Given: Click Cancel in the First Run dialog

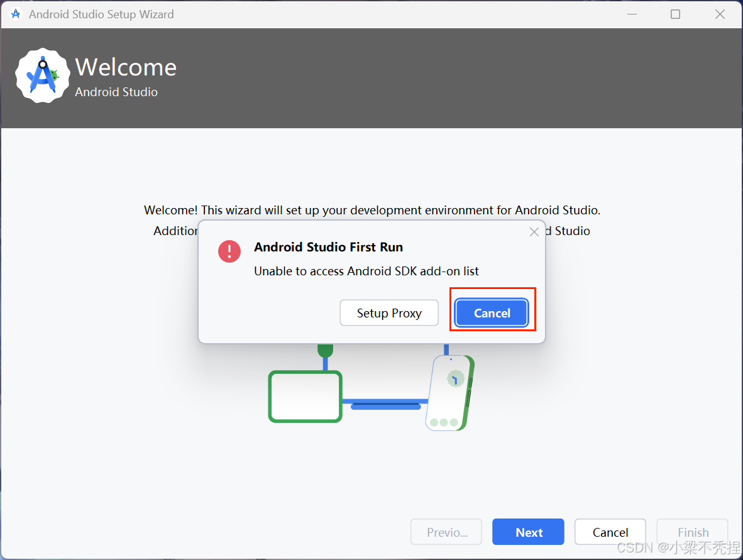Looking at the screenshot, I should [x=492, y=313].
